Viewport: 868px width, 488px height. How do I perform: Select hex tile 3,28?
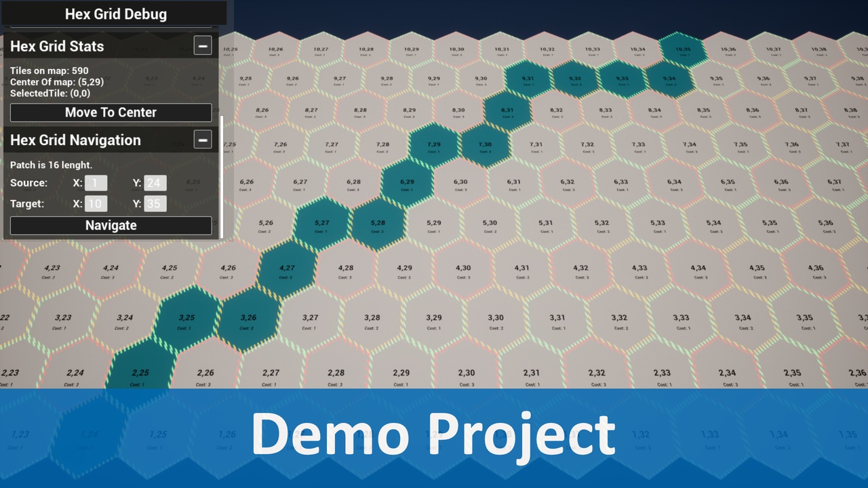tap(372, 320)
